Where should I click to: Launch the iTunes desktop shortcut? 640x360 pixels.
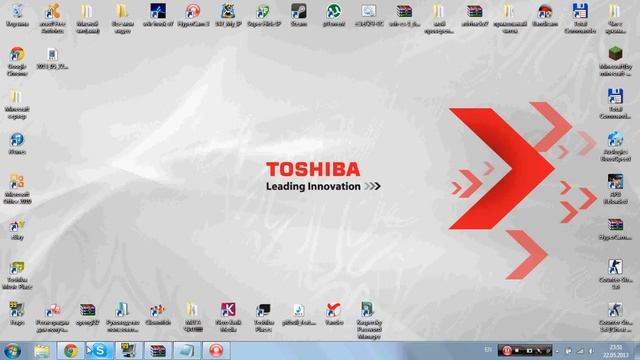pyautogui.click(x=17, y=143)
